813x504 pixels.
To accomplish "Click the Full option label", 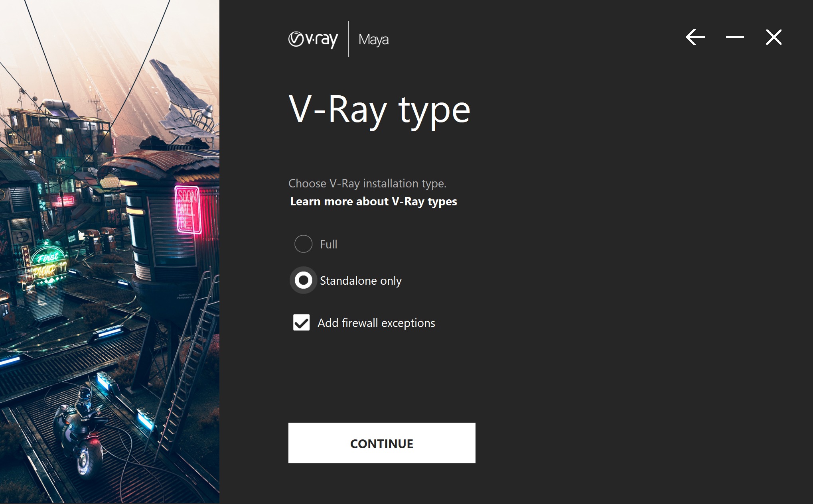I will coord(329,244).
